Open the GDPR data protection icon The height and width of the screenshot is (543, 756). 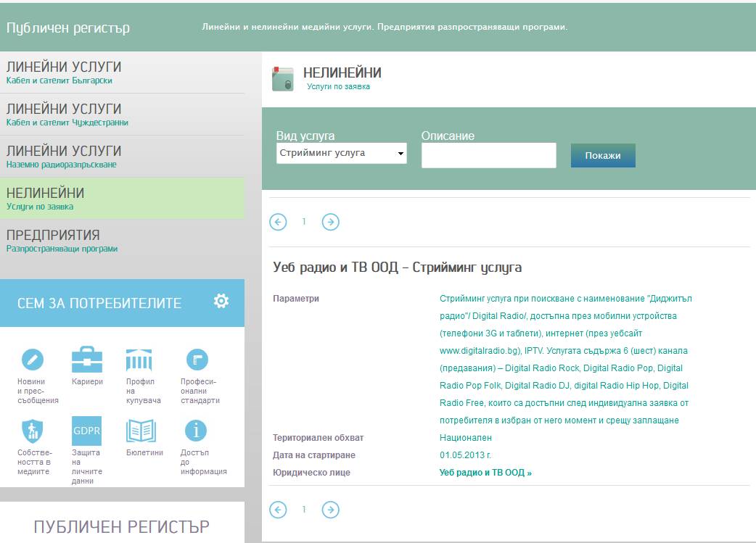87,430
